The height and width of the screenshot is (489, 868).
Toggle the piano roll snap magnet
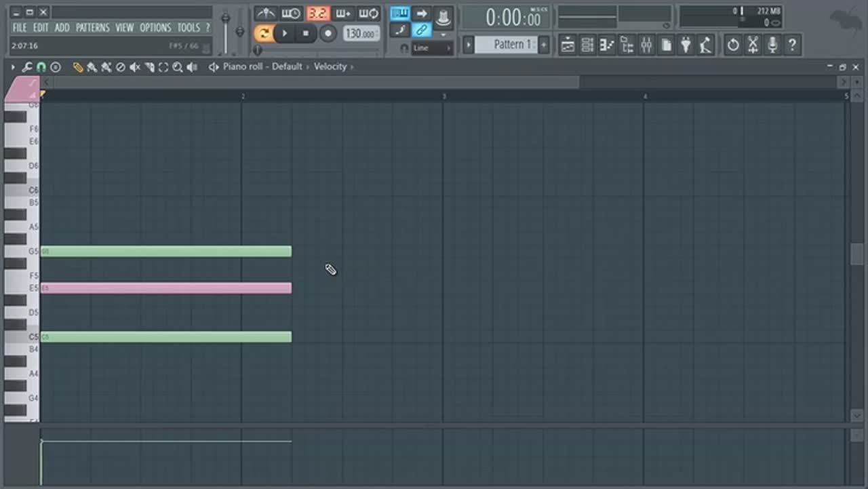tap(41, 67)
